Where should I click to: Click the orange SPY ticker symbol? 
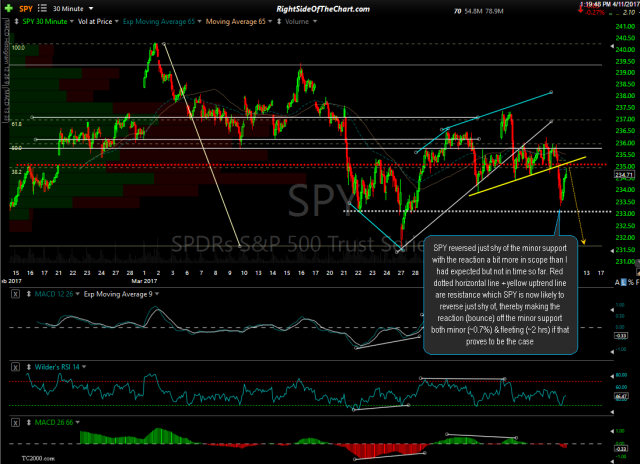click(x=26, y=9)
